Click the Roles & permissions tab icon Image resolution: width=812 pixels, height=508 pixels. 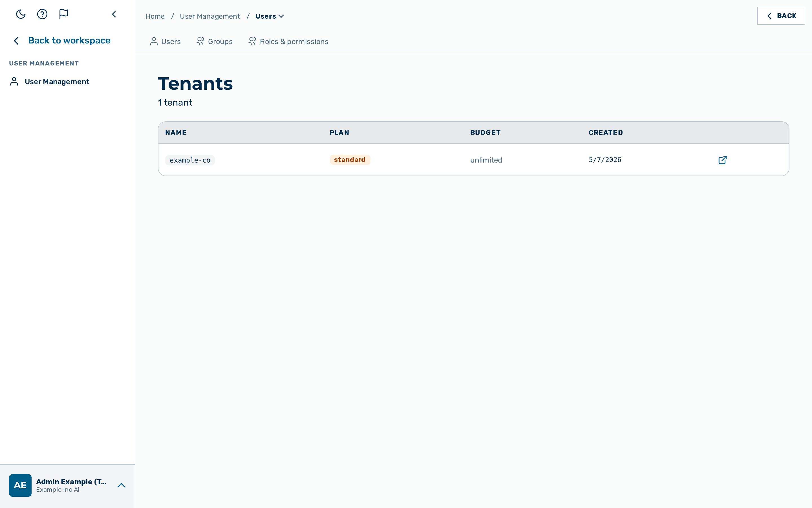pos(252,41)
